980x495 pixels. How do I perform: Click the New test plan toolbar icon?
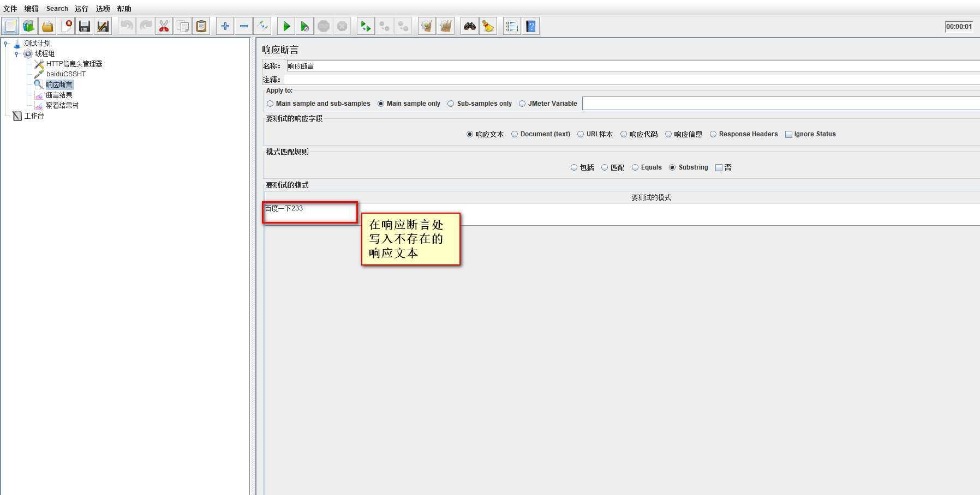click(x=10, y=26)
